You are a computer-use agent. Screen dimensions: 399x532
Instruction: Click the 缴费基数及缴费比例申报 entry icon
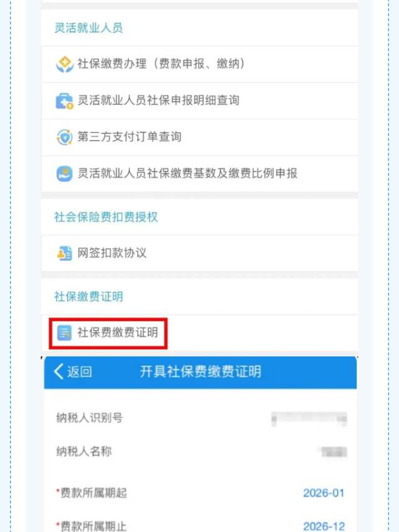pyautogui.click(x=64, y=173)
